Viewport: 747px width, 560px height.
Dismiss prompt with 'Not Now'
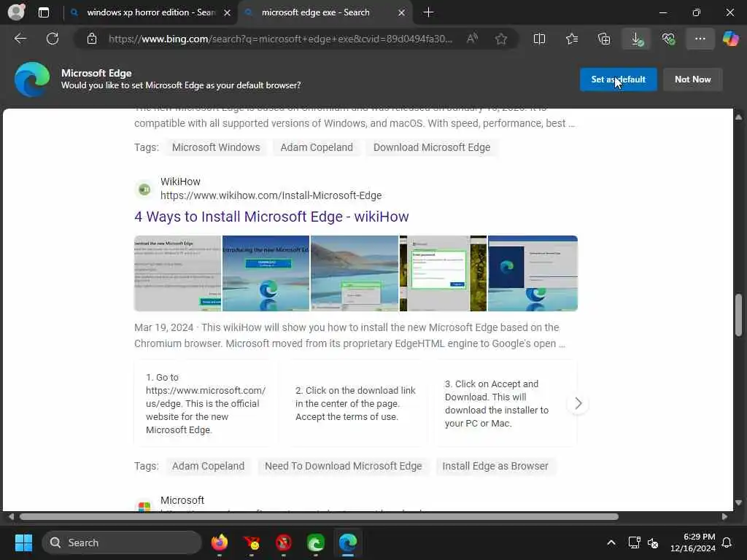(x=693, y=79)
